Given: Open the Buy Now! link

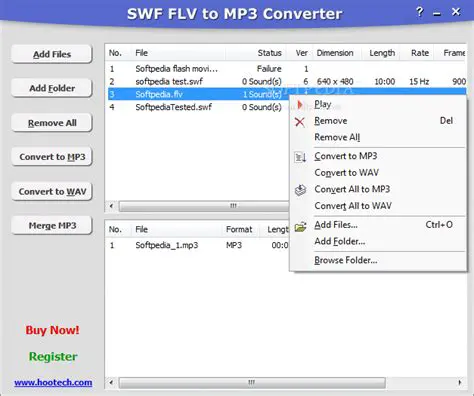Looking at the screenshot, I should point(52,330).
